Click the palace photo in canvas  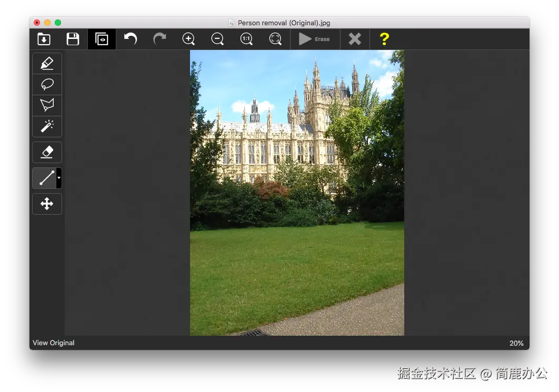pos(297,193)
